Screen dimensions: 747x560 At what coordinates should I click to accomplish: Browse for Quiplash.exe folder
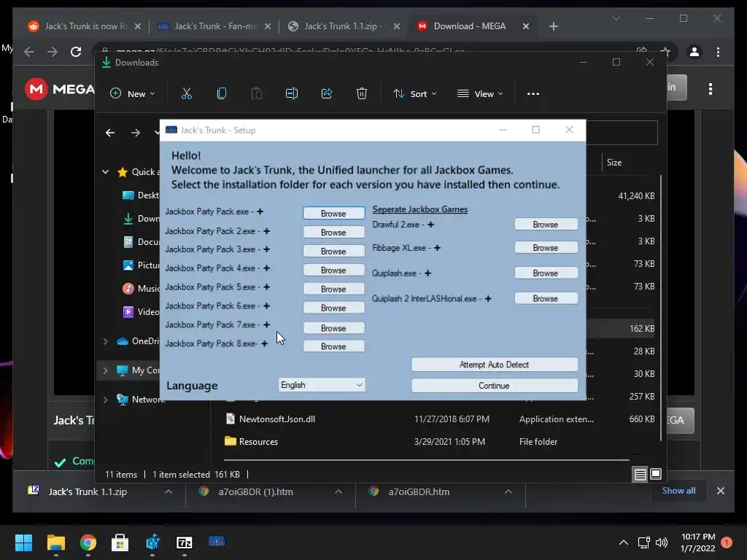[x=546, y=273]
